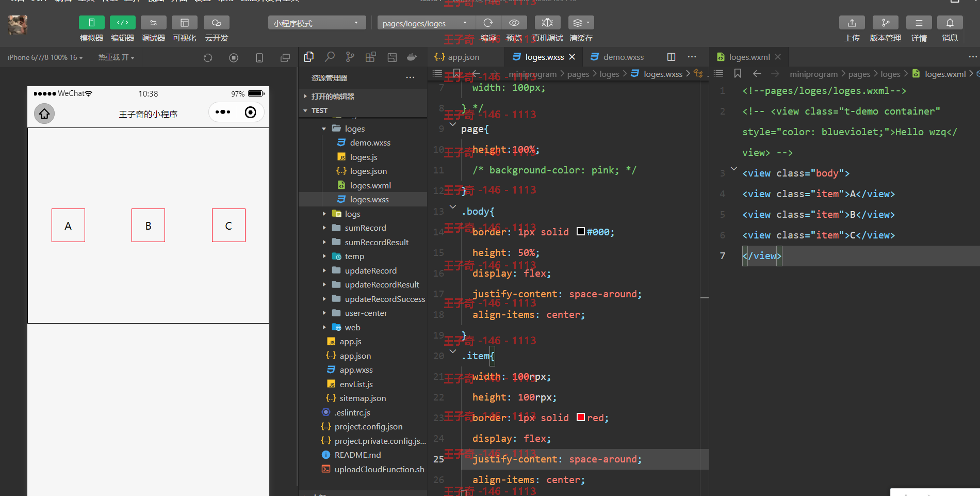
Task: Click item box A in the simulator
Action: (68, 226)
